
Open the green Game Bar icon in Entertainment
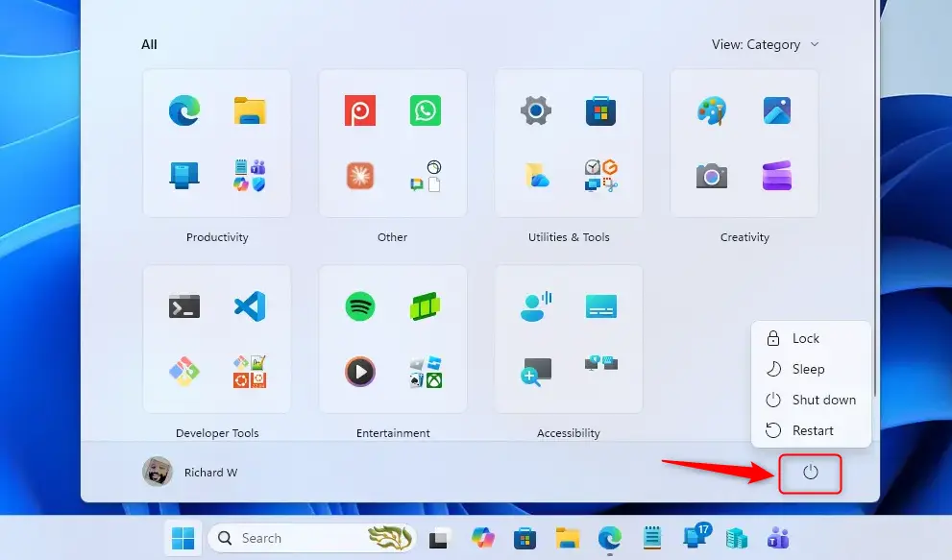(x=426, y=306)
